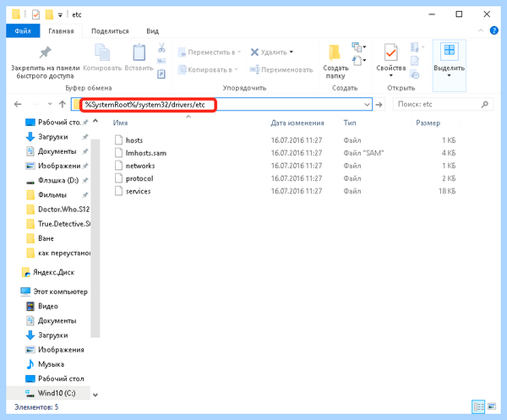Click the Свойства properties icon
Screen dimensions: 507x420
[x=391, y=52]
